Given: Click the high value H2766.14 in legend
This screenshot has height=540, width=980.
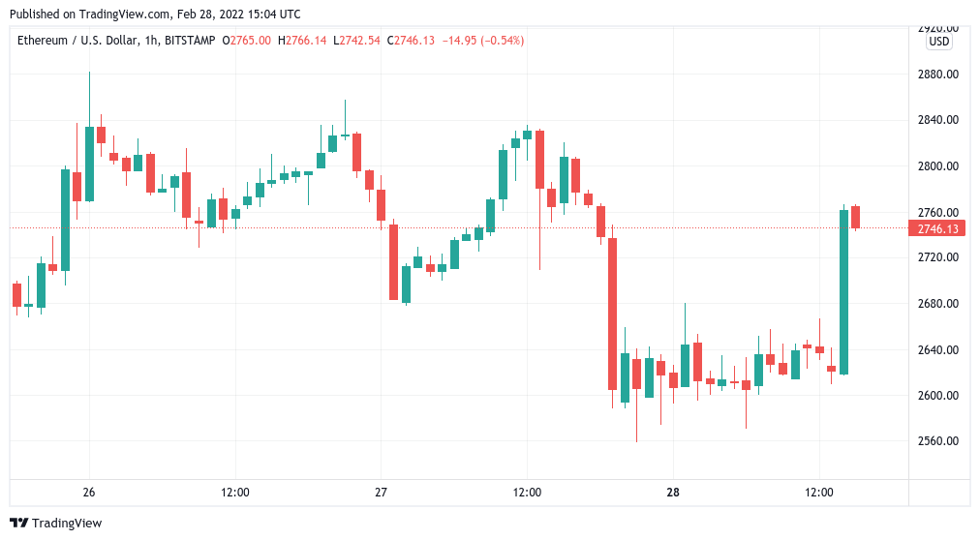Looking at the screenshot, I should click(x=304, y=41).
